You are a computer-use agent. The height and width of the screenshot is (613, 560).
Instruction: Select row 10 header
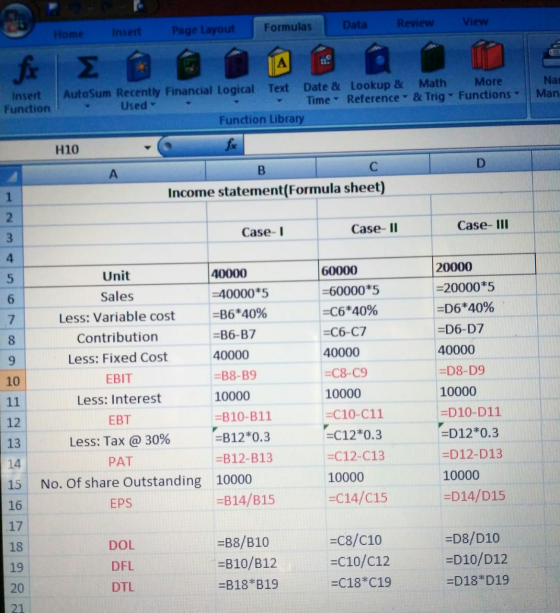coord(13,380)
